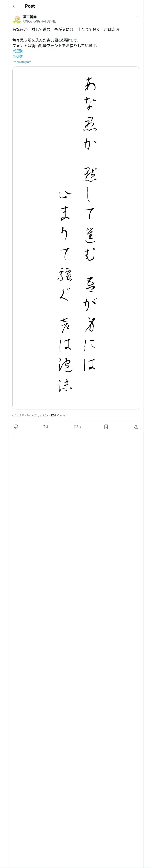Image resolution: width=152 pixels, height=868 pixels.
Task: Open the more options ellipsis menu
Action: [x=138, y=17]
